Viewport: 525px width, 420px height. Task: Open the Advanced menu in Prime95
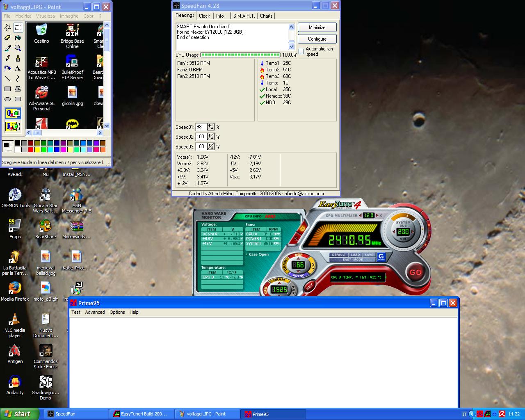point(95,312)
